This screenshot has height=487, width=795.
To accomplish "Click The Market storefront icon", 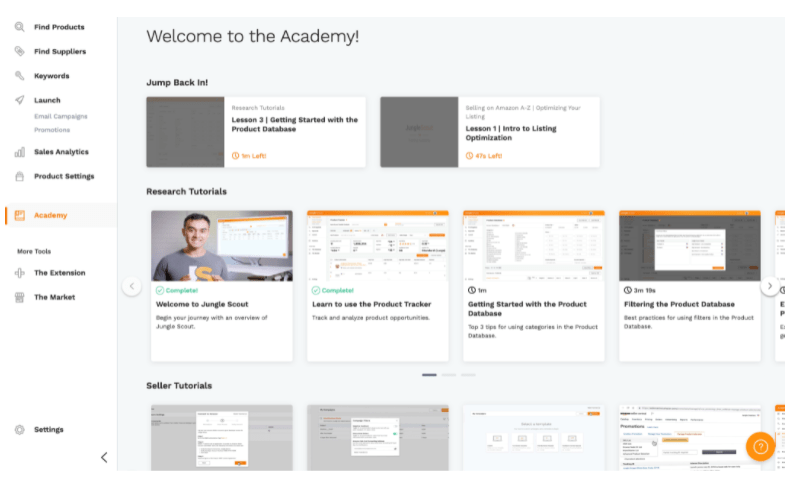I will pos(19,297).
